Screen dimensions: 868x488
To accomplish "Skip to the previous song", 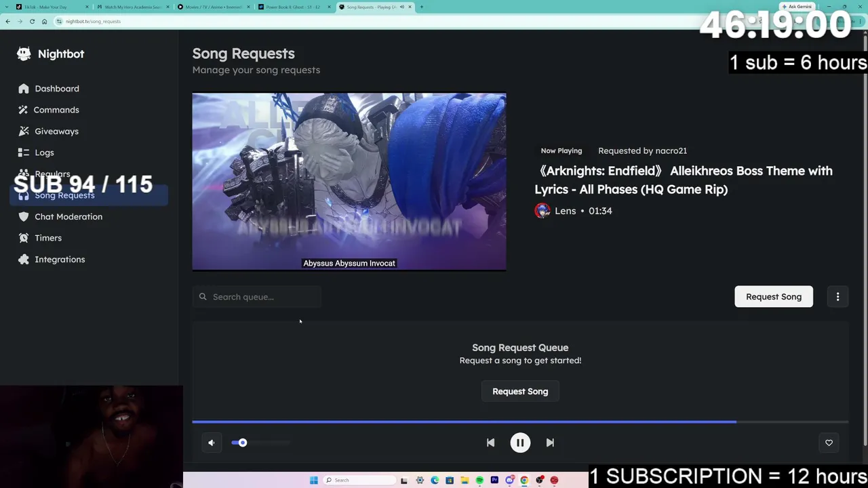I will coord(490,443).
